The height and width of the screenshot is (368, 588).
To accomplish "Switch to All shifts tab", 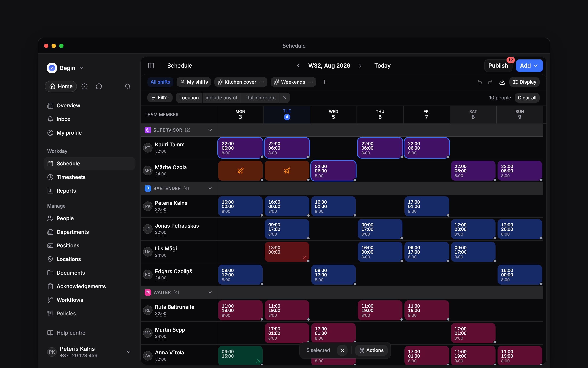I will [x=160, y=82].
